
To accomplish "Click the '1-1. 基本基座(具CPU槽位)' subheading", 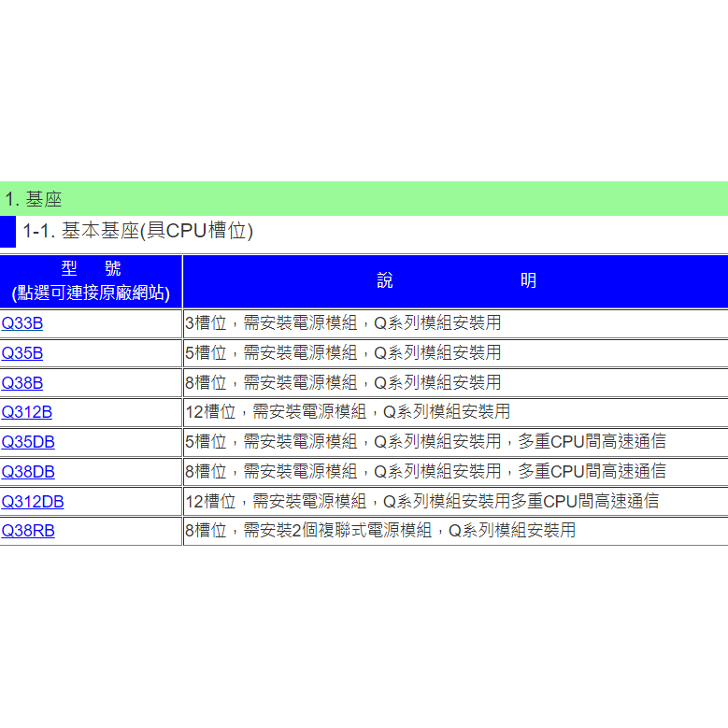I will click(x=138, y=231).
